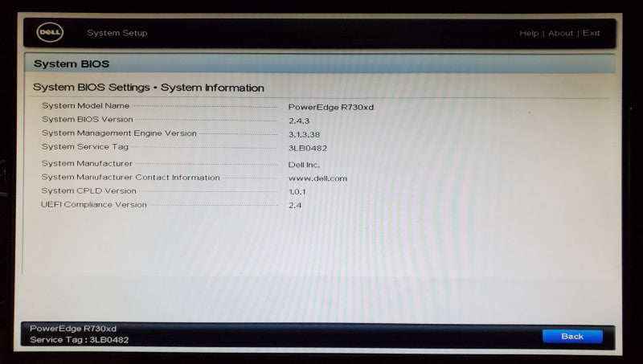Select the Dell Inc. value
This screenshot has height=364, width=643.
click(304, 165)
